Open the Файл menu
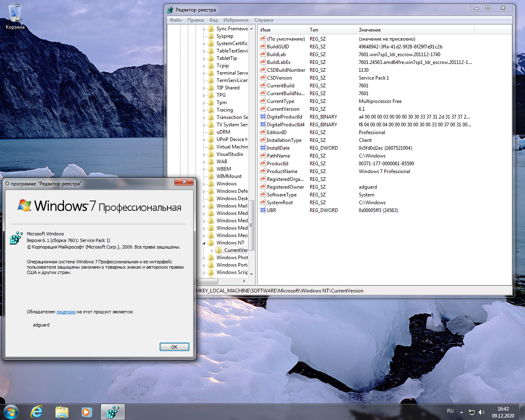Screen dimensions: 525x420 pyautogui.click(x=176, y=20)
